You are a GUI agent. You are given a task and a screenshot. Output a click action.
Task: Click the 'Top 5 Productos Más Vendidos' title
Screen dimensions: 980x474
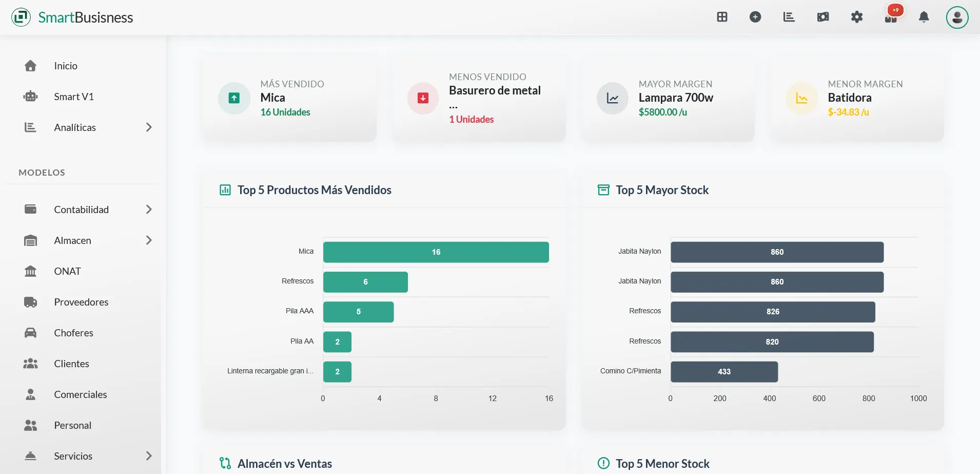pos(314,190)
